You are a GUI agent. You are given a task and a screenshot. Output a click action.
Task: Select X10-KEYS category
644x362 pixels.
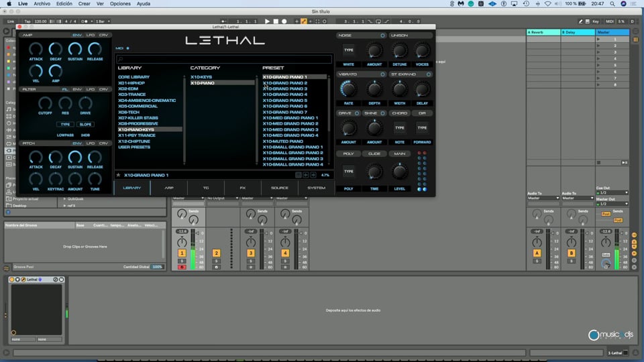click(201, 77)
